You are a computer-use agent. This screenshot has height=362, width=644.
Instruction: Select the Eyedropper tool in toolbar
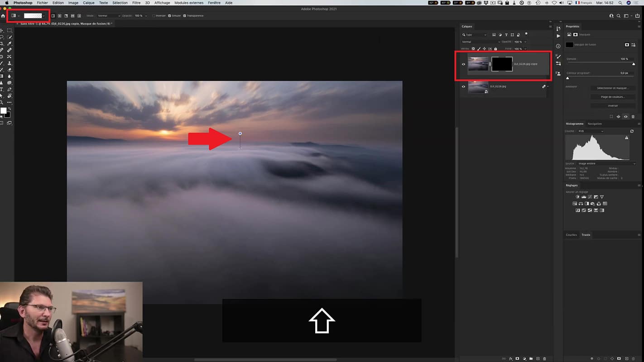coord(9,44)
